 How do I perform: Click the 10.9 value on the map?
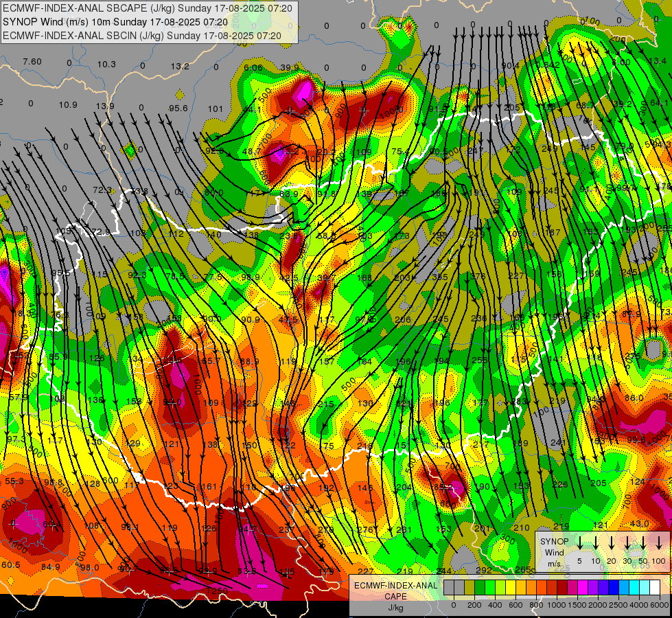[x=68, y=105]
